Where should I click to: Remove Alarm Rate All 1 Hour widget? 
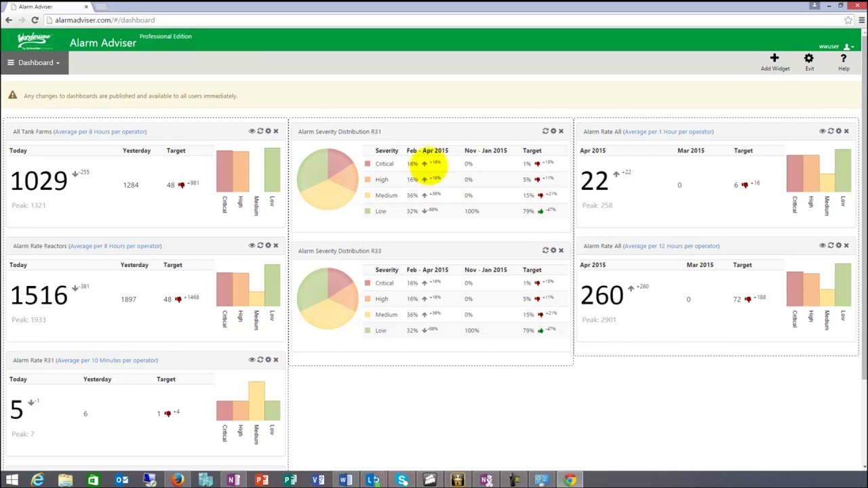pos(846,131)
